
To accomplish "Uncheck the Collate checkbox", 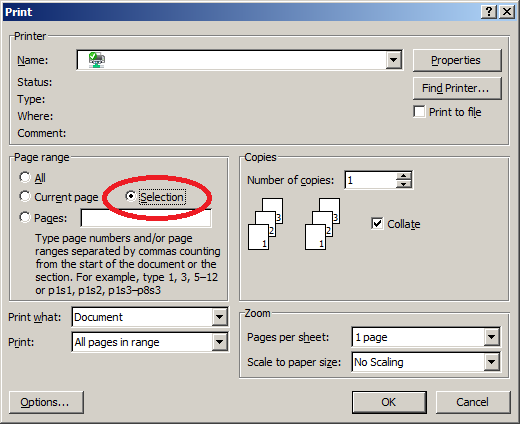I will coord(377,223).
